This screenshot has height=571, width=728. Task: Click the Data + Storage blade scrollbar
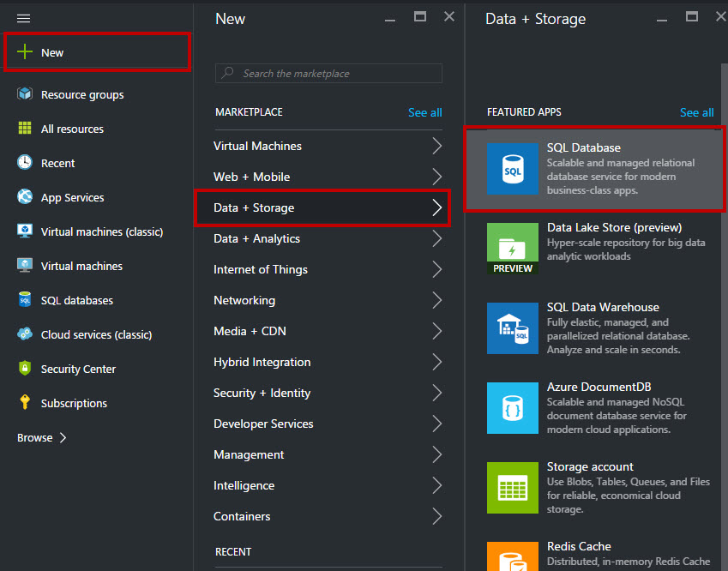coord(725,316)
